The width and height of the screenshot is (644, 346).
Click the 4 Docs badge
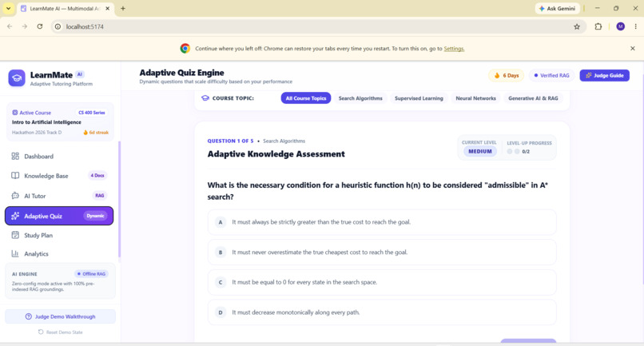click(x=97, y=176)
